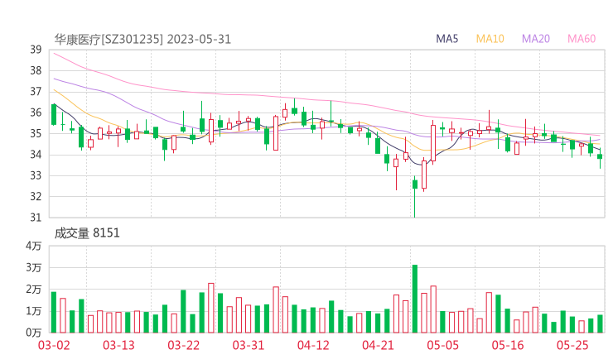The image size is (613, 364).
Task: Click the 05-25 date axis label
Action: pos(572,345)
